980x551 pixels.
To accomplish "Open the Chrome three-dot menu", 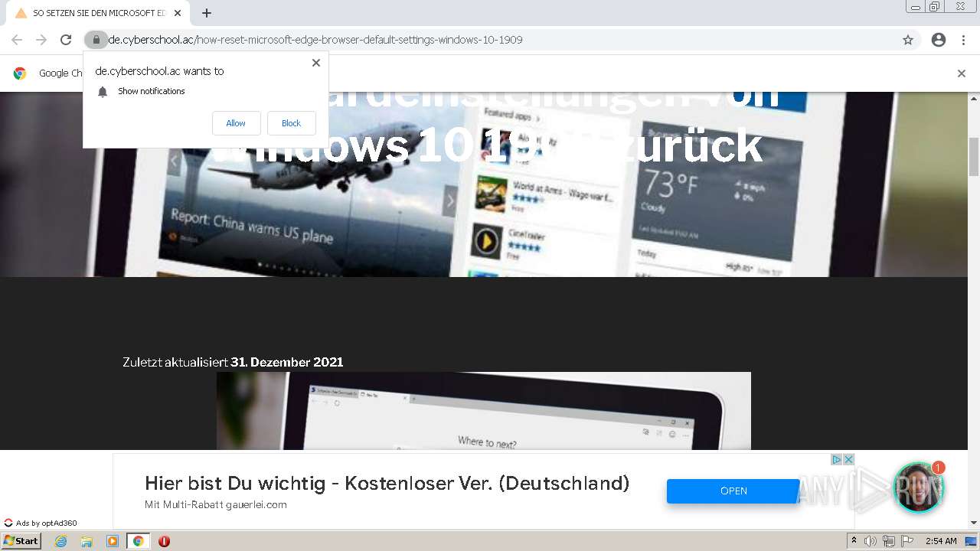I will coord(963,40).
